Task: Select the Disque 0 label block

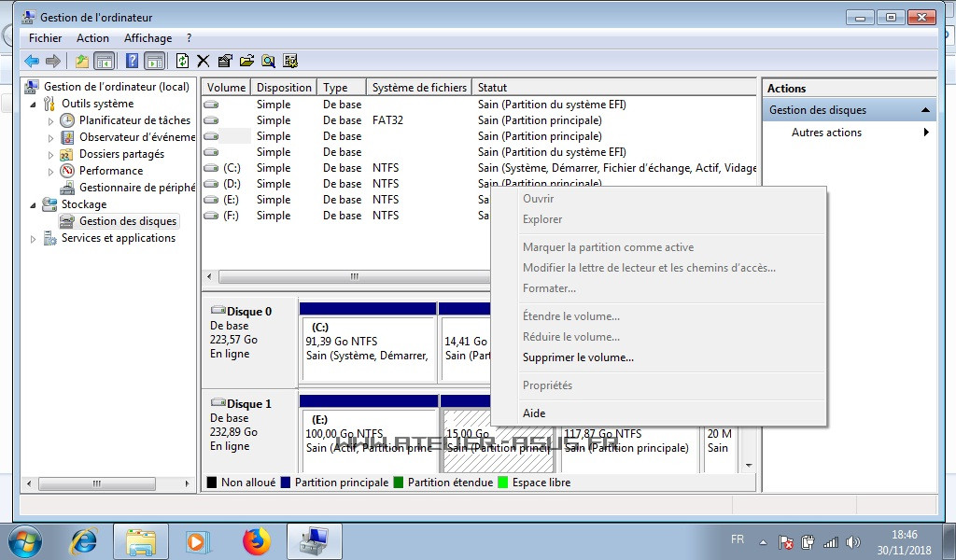Action: (x=249, y=342)
